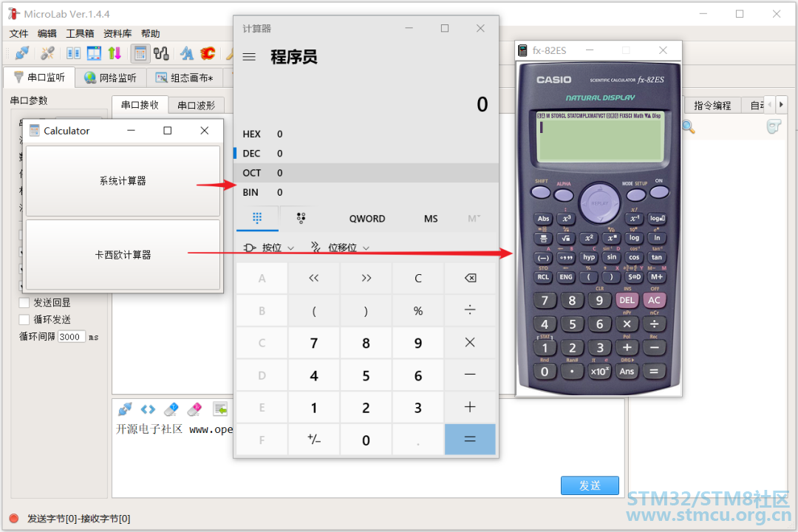Switch to the 网络监听 tab

click(111, 78)
